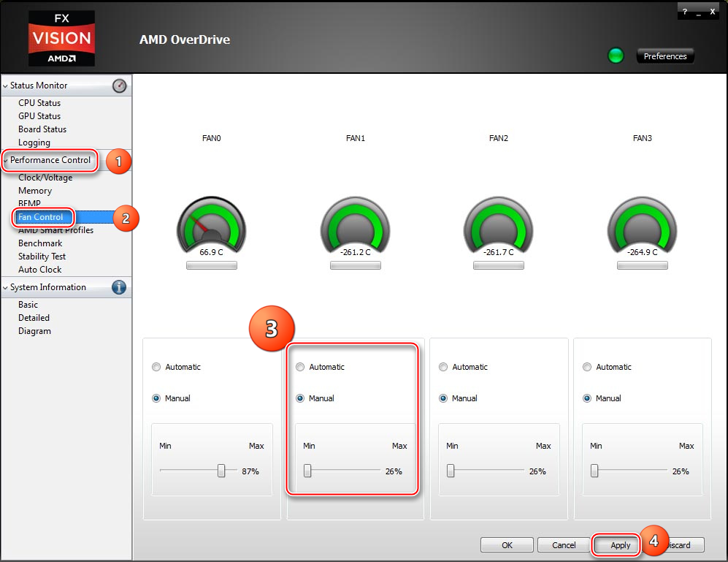Open the Stability Test page
This screenshot has height=562, width=728.
coord(42,257)
